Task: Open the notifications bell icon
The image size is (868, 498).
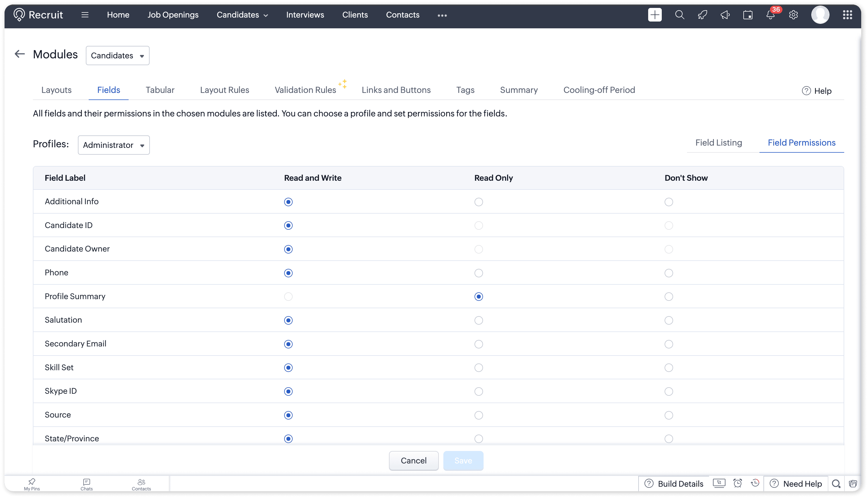Action: [x=770, y=15]
